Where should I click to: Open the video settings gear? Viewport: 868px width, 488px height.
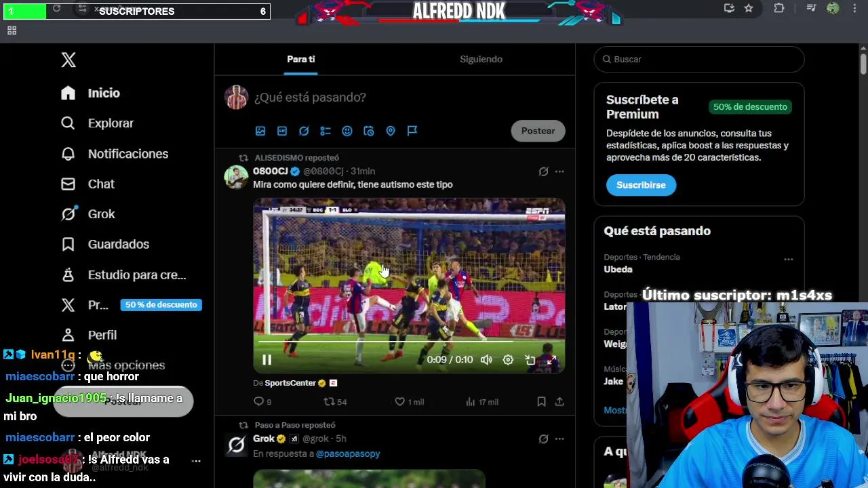[508, 360]
